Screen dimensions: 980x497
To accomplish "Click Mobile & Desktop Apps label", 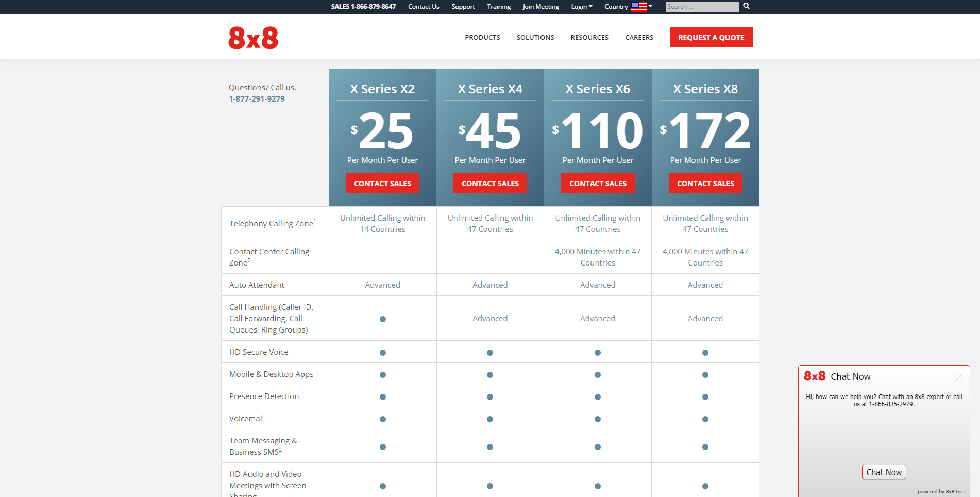I will point(271,374).
